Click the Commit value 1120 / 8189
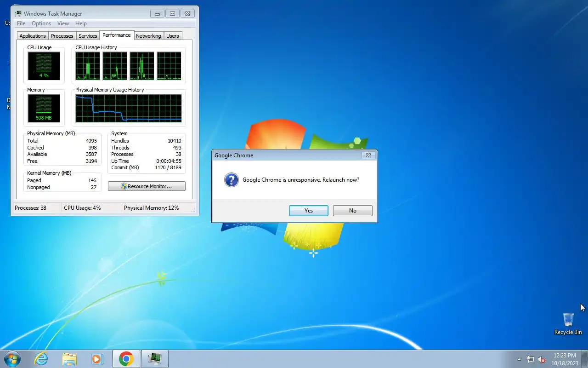The width and height of the screenshot is (588, 368). [x=168, y=167]
